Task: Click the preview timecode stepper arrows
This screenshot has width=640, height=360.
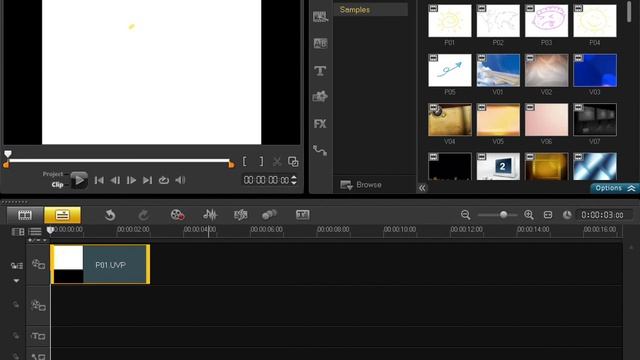Action: click(293, 180)
